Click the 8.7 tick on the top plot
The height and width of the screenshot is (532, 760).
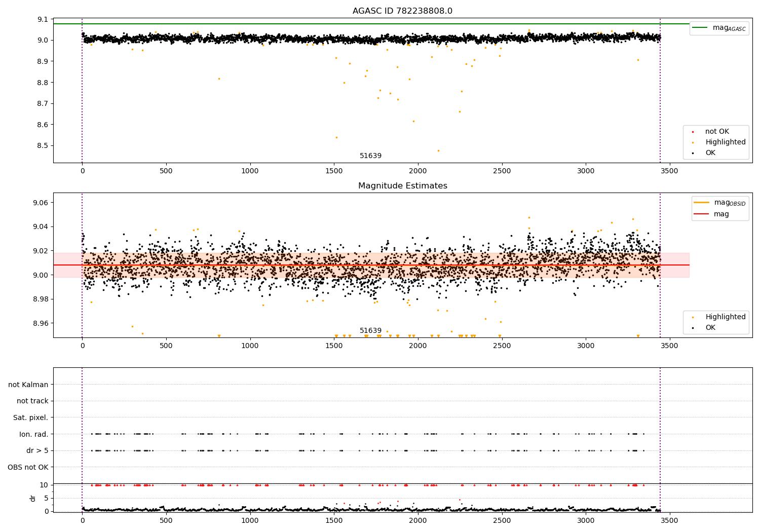click(43, 104)
